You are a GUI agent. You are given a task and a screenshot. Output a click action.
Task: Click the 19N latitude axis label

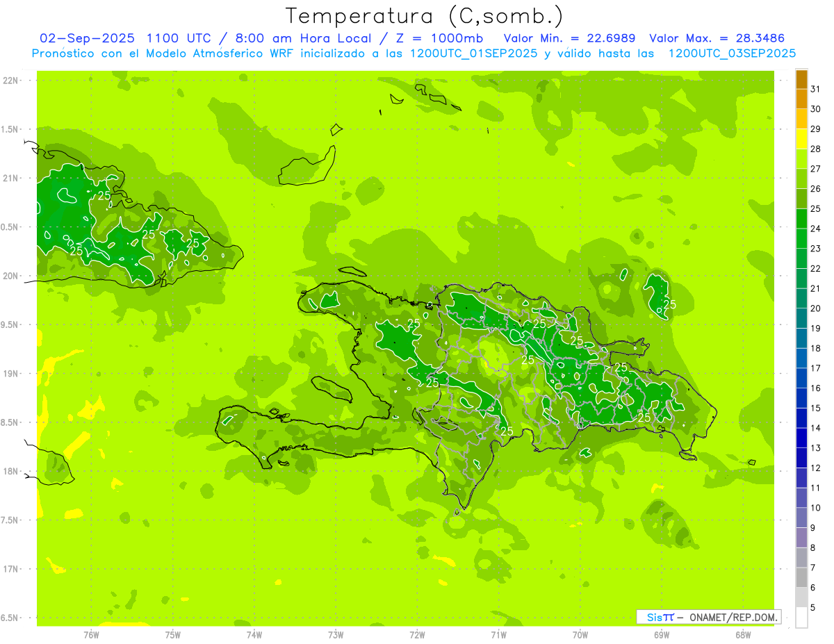pos(10,374)
